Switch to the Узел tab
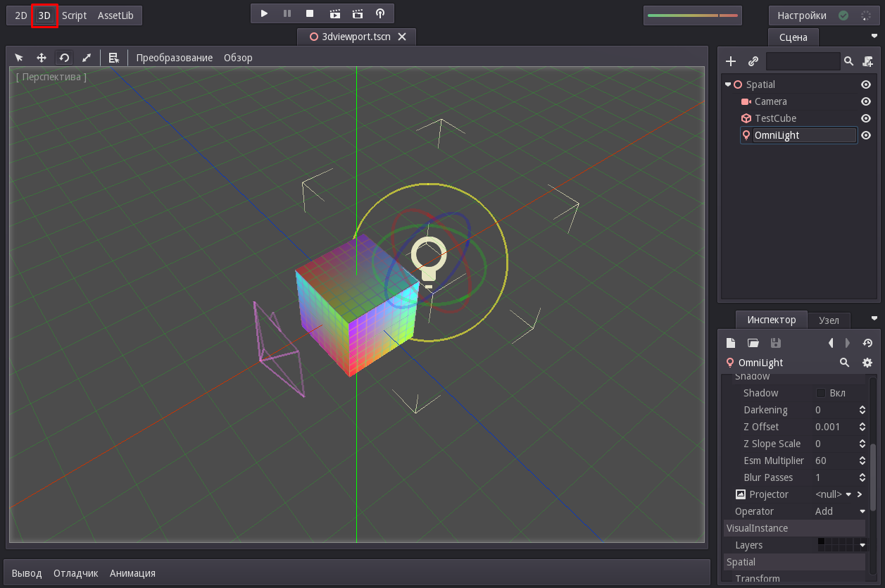Viewport: 885px width, 588px height. coord(829,320)
